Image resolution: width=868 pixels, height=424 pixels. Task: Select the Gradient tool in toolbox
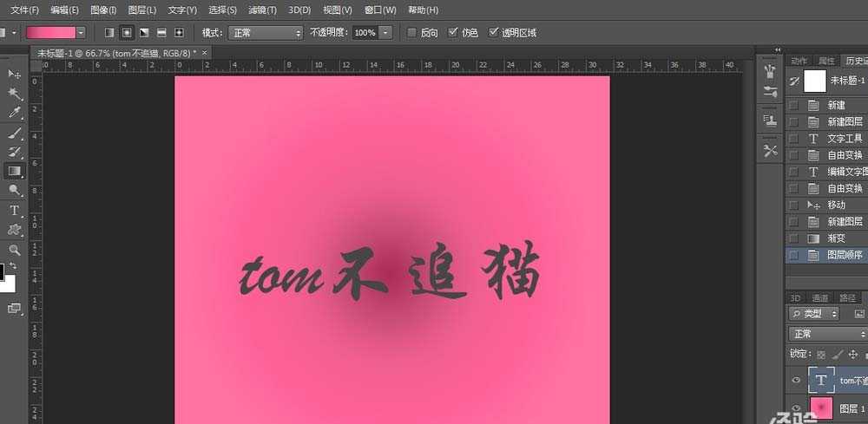(15, 172)
